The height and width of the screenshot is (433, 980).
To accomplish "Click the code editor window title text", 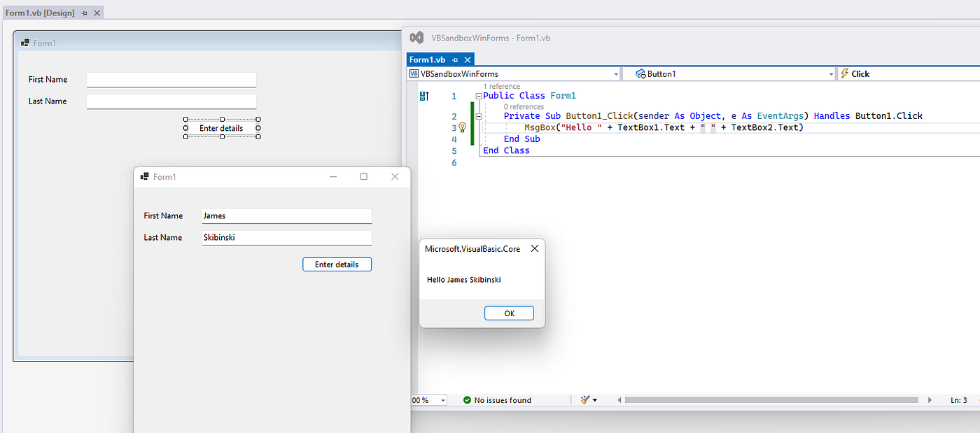I will (x=491, y=38).
